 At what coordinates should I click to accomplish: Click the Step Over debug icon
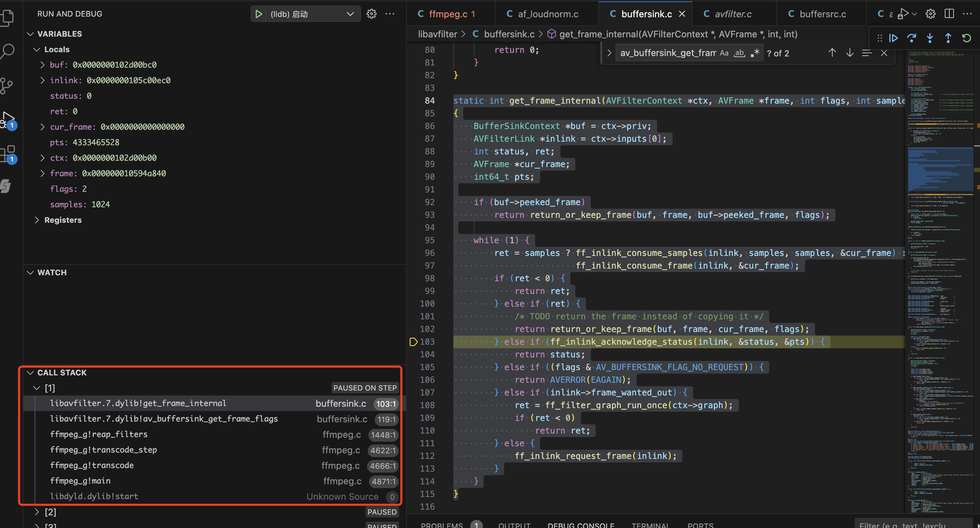pyautogui.click(x=911, y=38)
